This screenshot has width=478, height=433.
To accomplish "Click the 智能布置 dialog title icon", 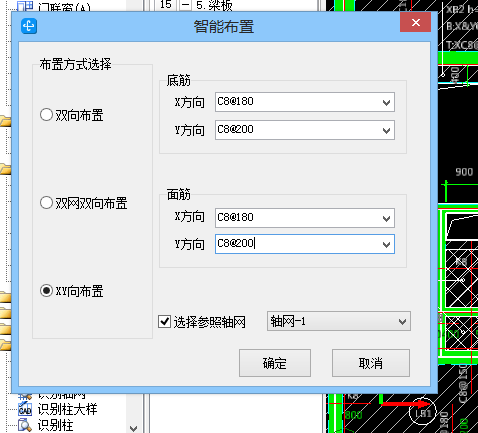I will [x=29, y=26].
